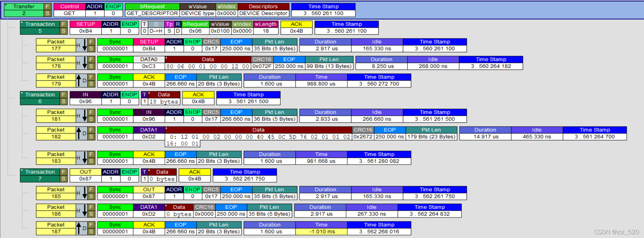Click the OUT 0x87 cell in Transaction 7
The width and height of the screenshot is (644, 238).
tap(86, 175)
